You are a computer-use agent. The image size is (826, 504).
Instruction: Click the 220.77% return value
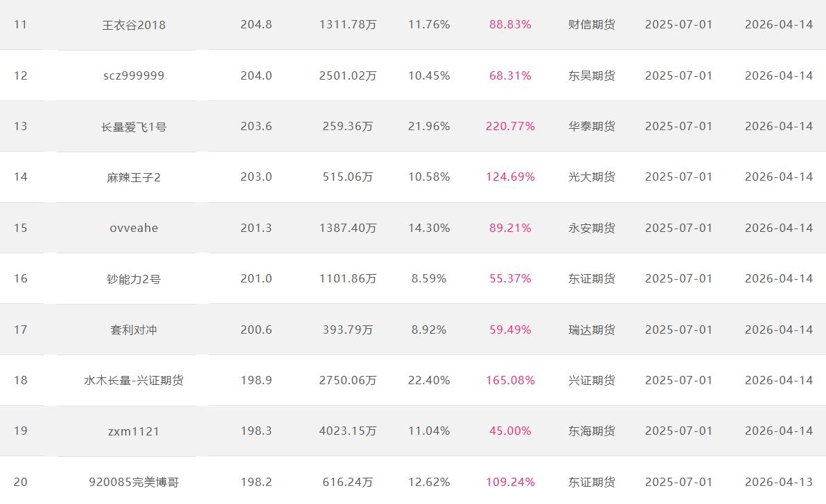click(x=510, y=127)
